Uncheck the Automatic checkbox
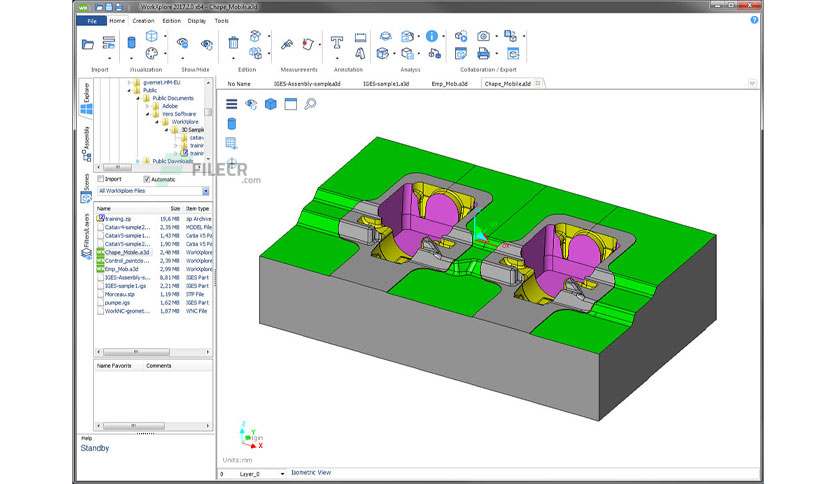The width and height of the screenshot is (836, 484). click(147, 179)
